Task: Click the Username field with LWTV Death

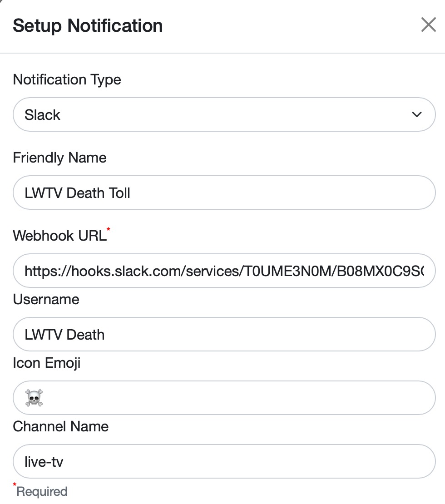Action: click(x=224, y=334)
